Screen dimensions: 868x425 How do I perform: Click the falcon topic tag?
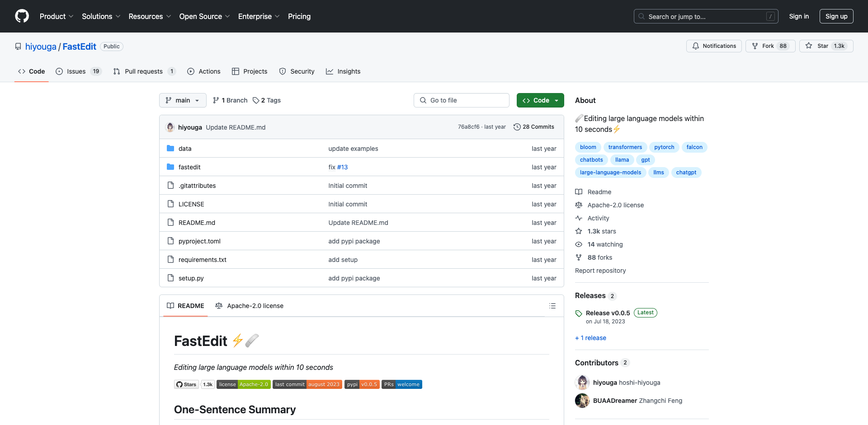694,147
